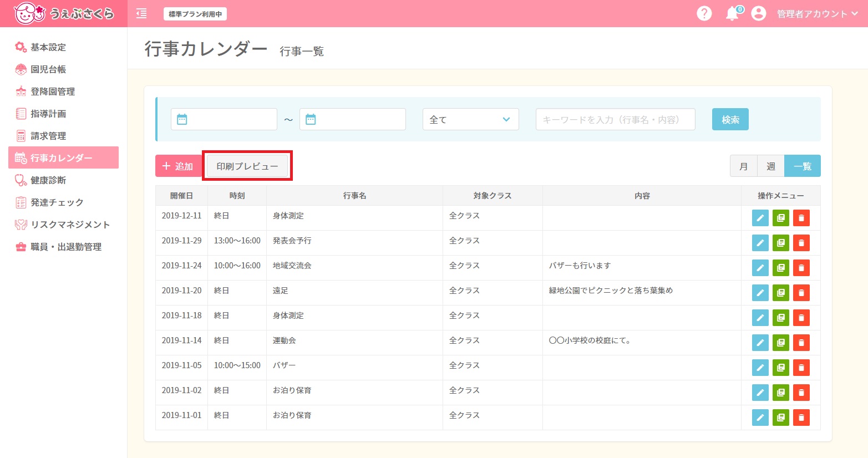
Task: Edit the 2019-11-18 身体測定 event
Action: (760, 318)
